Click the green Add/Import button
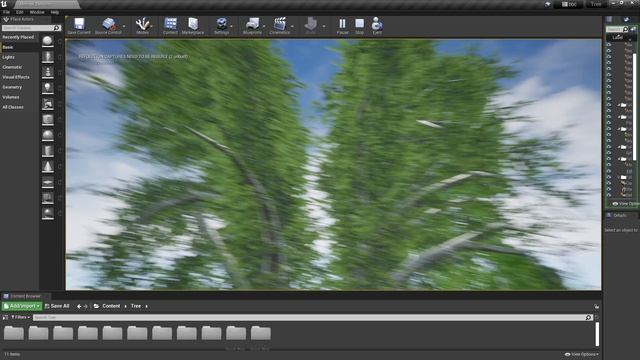Screen dimensions: 640x360 (22, 306)
